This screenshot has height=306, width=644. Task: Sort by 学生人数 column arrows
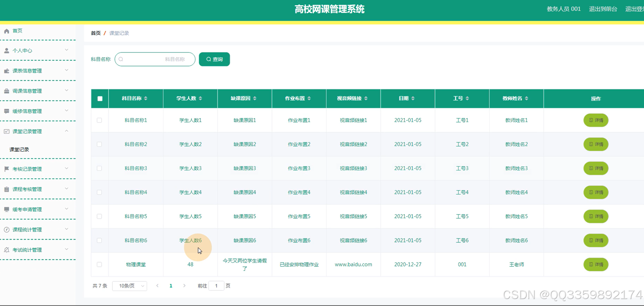200,98
